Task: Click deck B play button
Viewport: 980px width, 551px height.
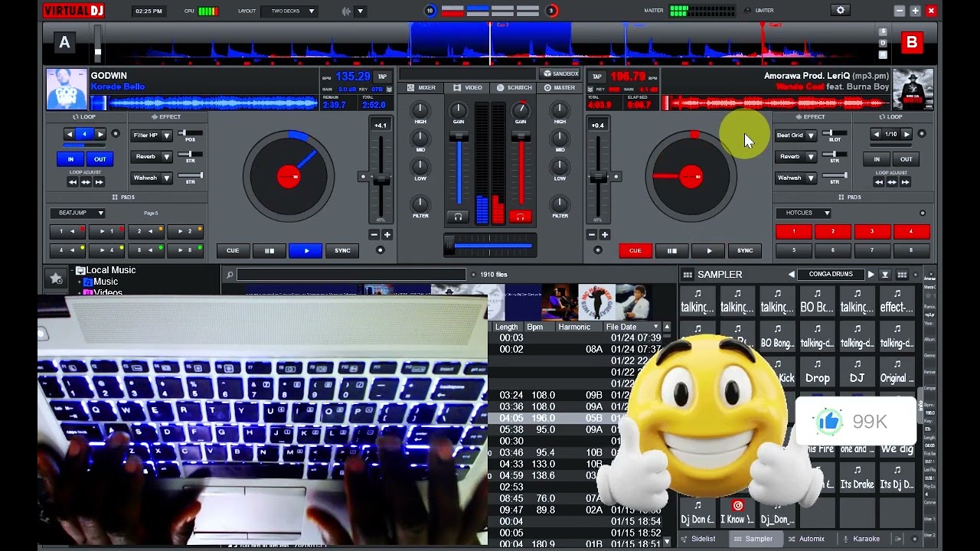Action: (x=708, y=250)
